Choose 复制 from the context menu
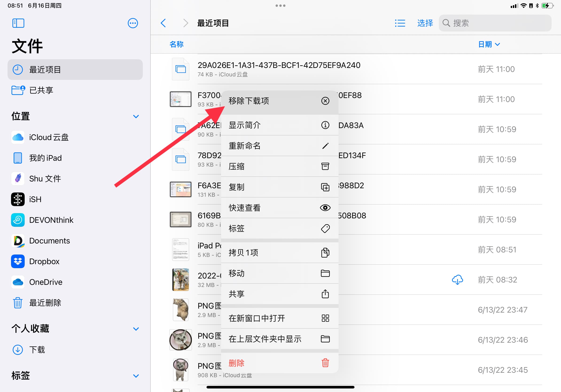The image size is (561, 392). (280, 187)
